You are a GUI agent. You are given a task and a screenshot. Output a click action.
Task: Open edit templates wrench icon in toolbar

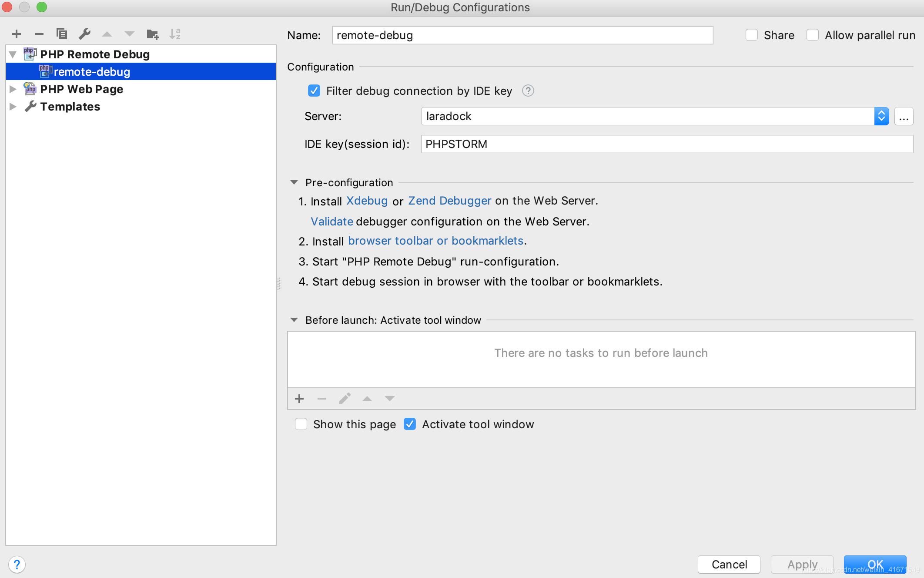coord(84,34)
